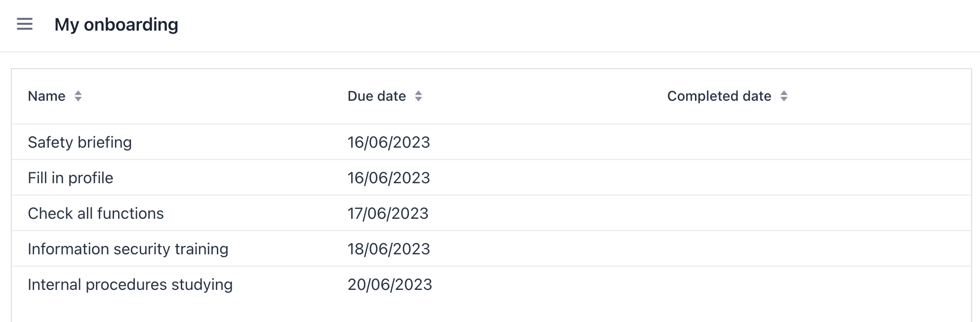This screenshot has height=322, width=980.
Task: Click the Due date sort arrows
Action: point(418,96)
